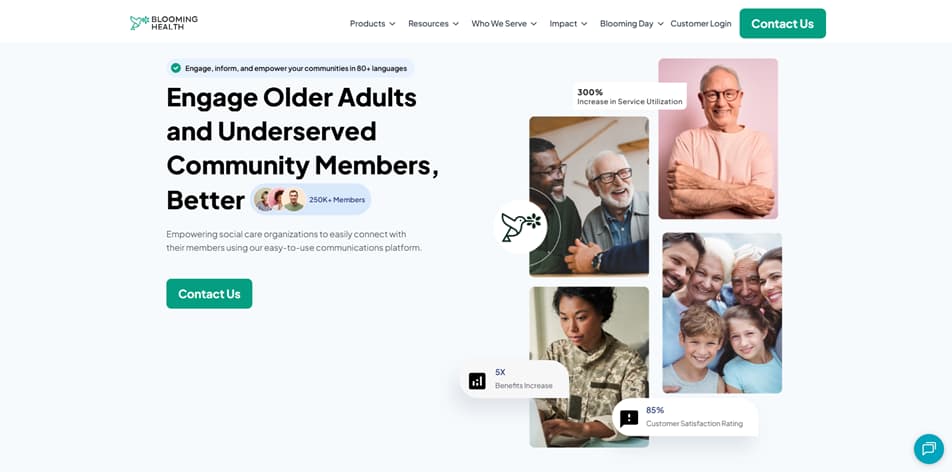Click the bar chart icon beside 5X
The image size is (952, 472).
tap(477, 381)
